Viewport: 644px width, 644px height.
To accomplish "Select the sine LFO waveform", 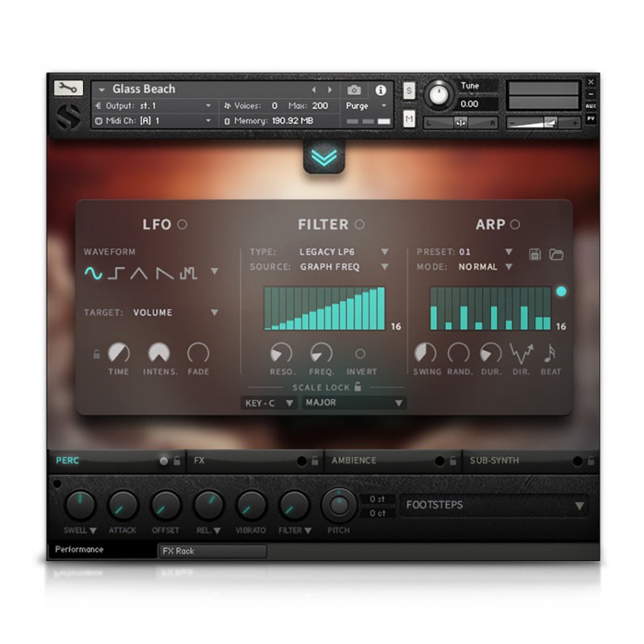I will tap(93, 273).
